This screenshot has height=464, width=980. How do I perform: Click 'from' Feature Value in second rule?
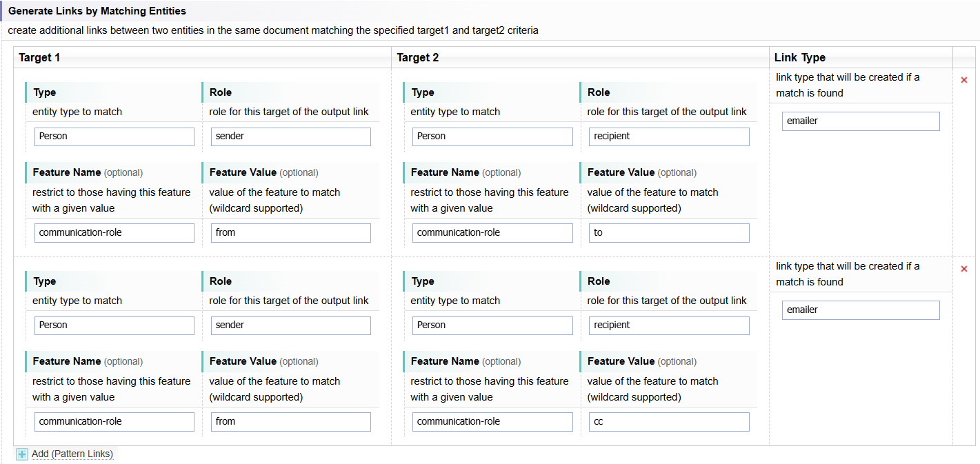pos(290,422)
